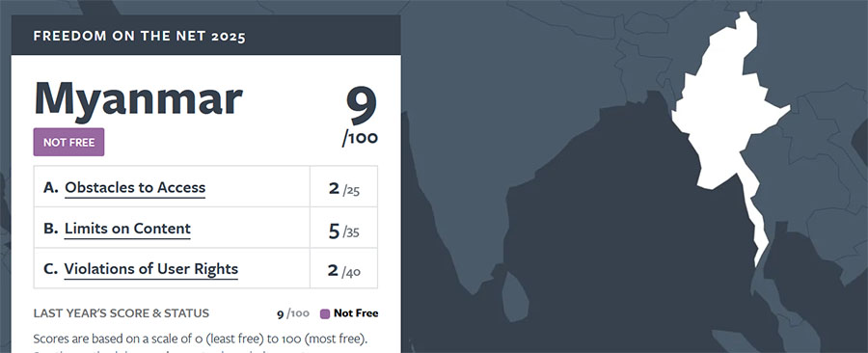
Task: Open the Violations of User Rights link
Action: point(151,269)
